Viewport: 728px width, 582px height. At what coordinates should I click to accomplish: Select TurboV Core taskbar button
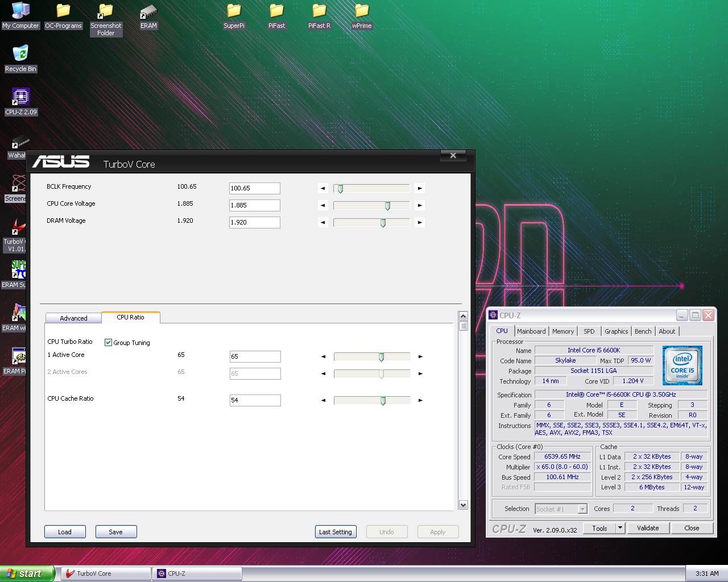[106, 573]
